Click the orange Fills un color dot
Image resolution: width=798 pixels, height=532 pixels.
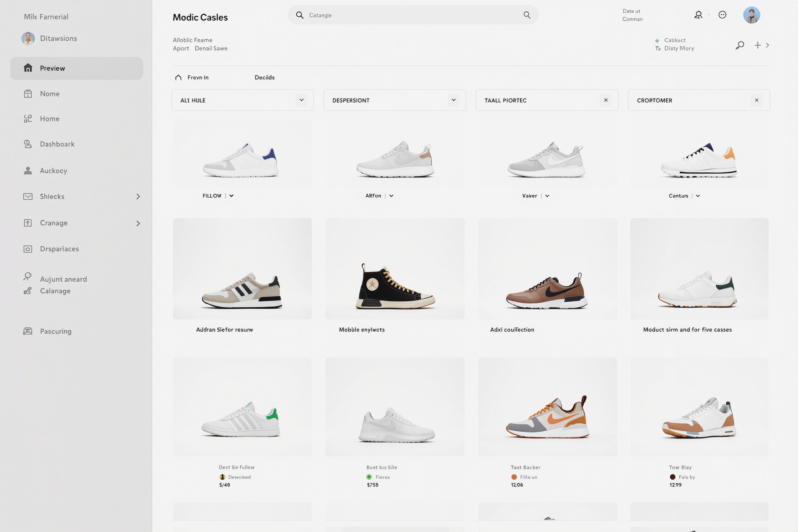tap(514, 477)
